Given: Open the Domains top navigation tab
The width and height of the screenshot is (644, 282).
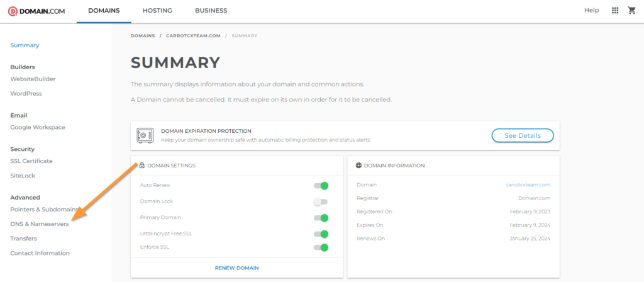Looking at the screenshot, I should click(x=104, y=11).
